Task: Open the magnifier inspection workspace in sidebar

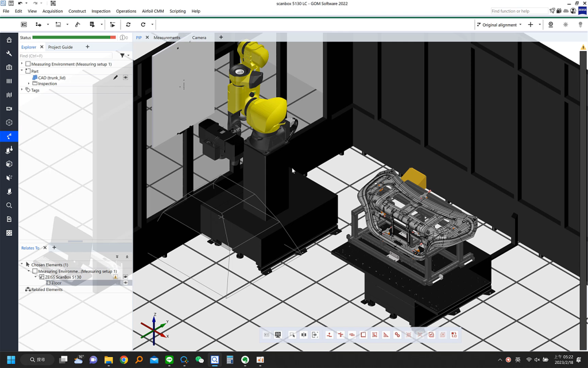Action: (x=9, y=205)
